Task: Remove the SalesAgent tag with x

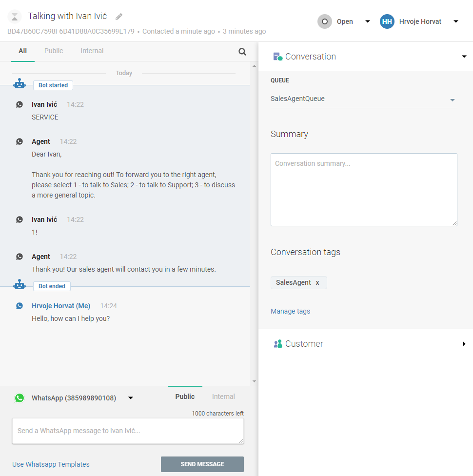Action: point(317,282)
